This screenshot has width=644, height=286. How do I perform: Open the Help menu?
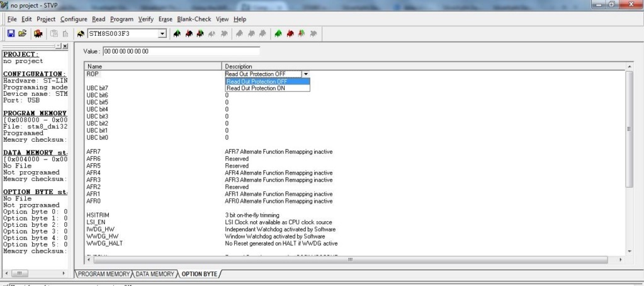(x=240, y=19)
